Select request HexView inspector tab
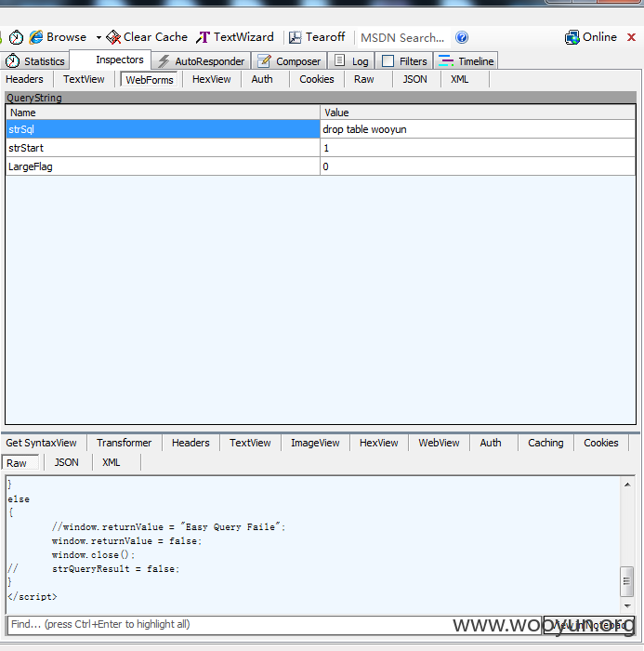 (x=212, y=79)
